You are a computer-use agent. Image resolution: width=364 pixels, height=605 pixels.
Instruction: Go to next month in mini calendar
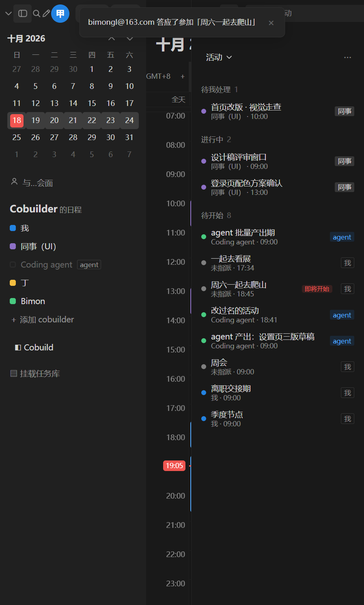pos(130,39)
